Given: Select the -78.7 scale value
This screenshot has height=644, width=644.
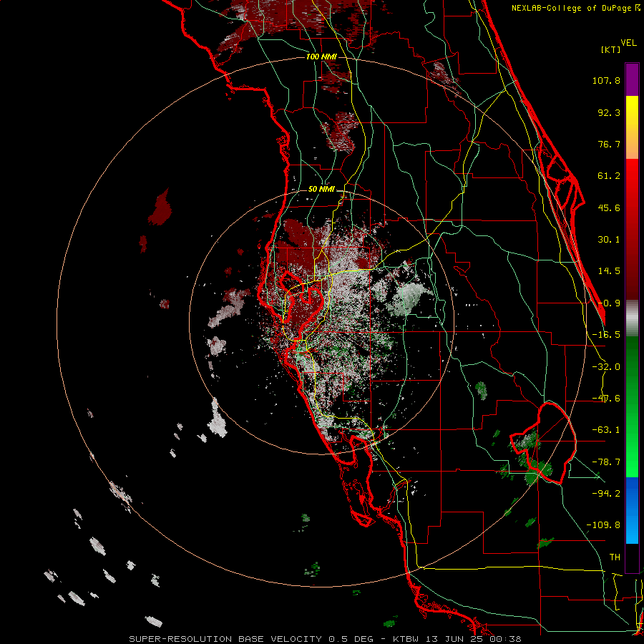Looking at the screenshot, I should [x=606, y=462].
